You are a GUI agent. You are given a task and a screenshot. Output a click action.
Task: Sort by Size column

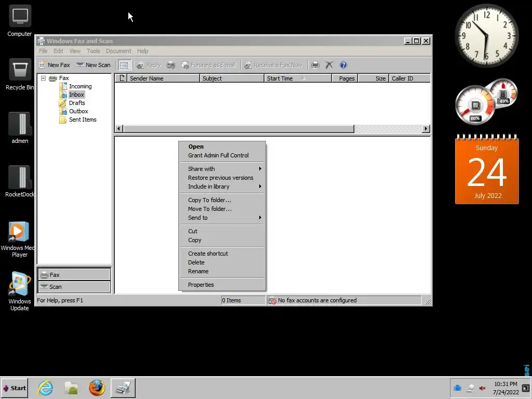373,78
